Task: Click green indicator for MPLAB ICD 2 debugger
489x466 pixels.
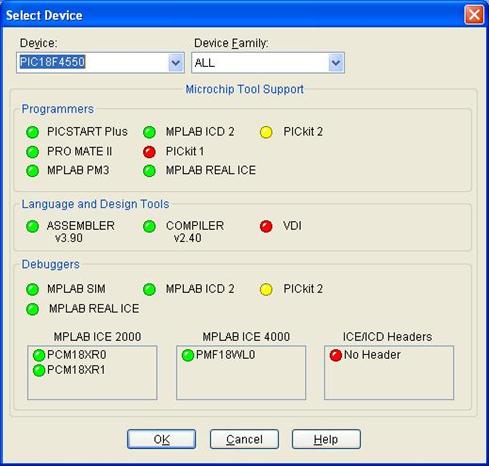Action: (149, 290)
